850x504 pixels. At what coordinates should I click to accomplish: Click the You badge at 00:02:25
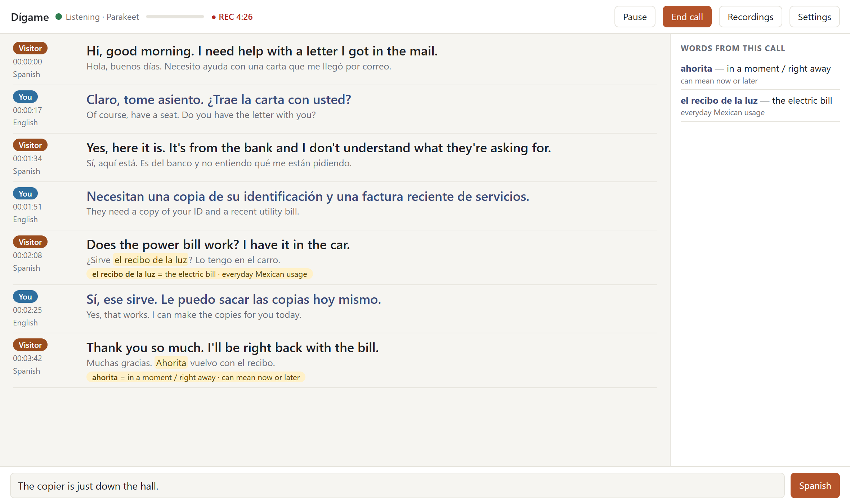25,297
